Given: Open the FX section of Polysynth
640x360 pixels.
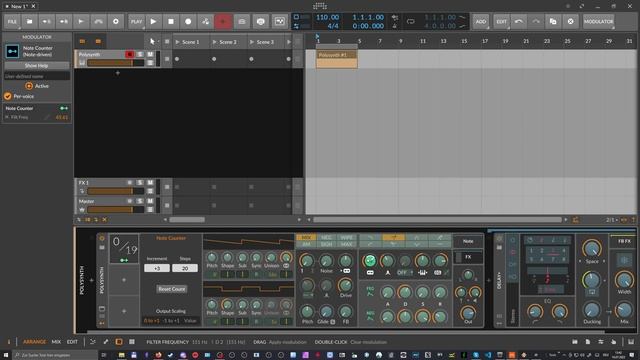Looking at the screenshot, I should point(468,257).
